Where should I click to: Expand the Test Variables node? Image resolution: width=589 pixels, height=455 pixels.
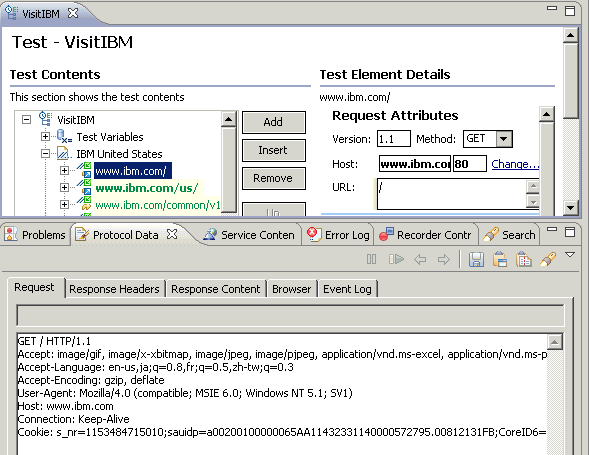(x=45, y=136)
